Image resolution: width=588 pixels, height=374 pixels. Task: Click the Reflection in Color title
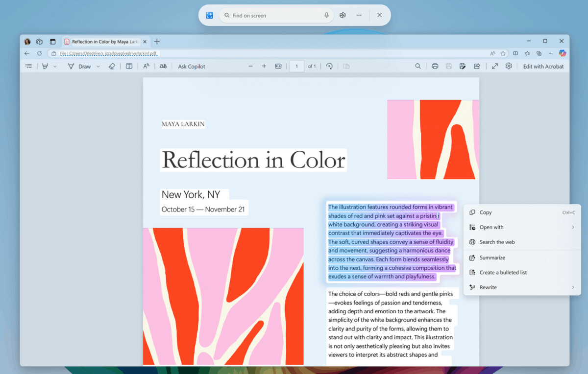click(x=253, y=160)
